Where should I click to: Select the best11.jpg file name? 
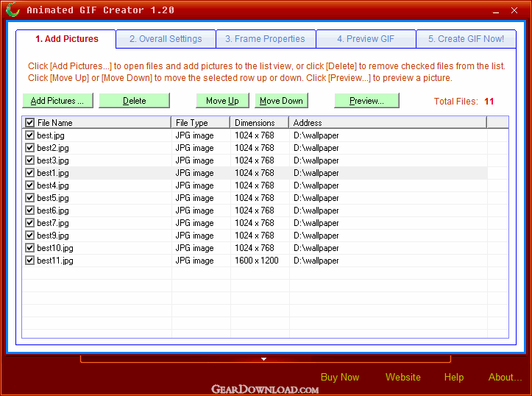point(55,261)
